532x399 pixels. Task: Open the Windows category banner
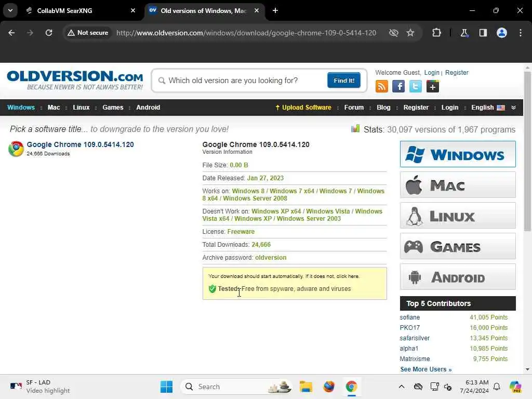coord(458,154)
